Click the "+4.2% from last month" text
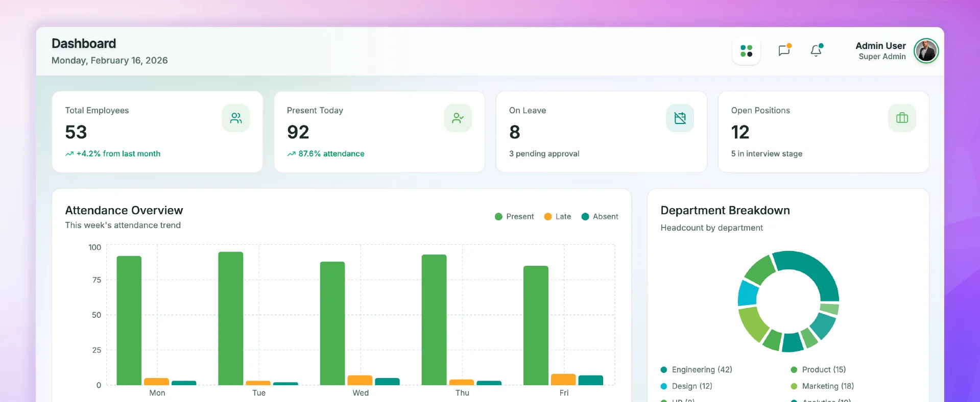 pyautogui.click(x=118, y=154)
